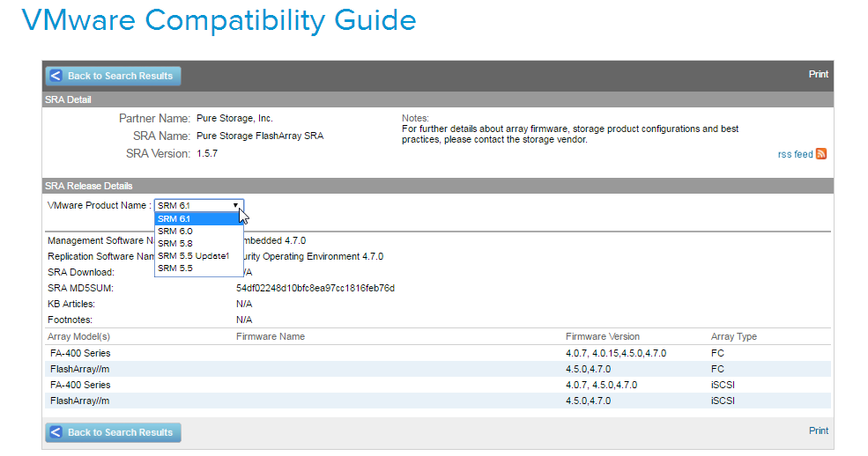Select SRM 6.1 from the dropdown list
The width and height of the screenshot is (868, 456).
pos(198,219)
